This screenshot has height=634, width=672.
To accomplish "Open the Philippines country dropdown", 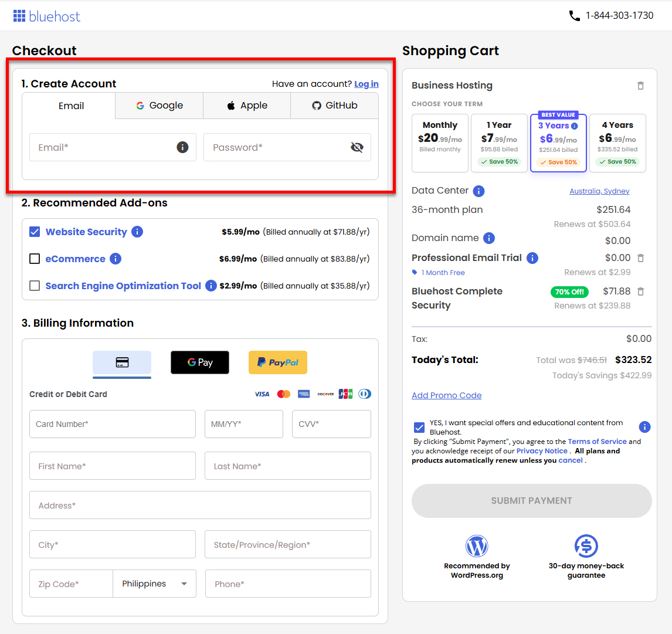I will point(155,584).
